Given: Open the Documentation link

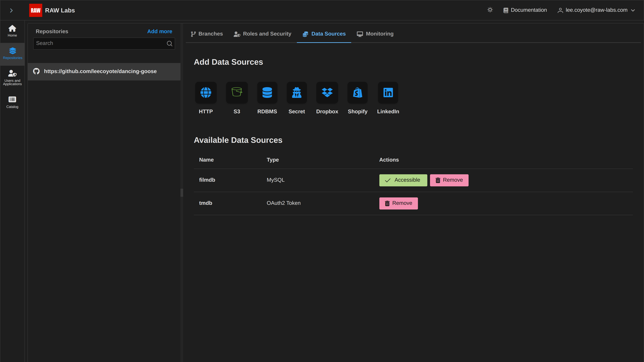Looking at the screenshot, I should [x=525, y=10].
